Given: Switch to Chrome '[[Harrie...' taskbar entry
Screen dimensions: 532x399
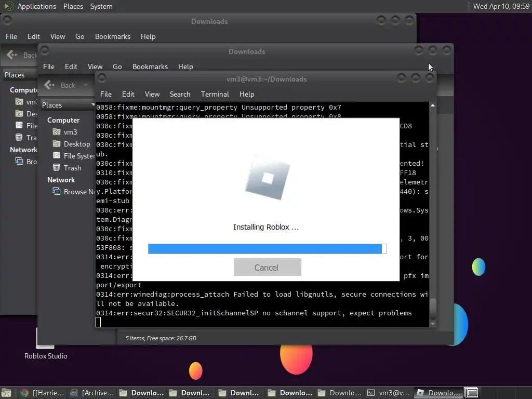Looking at the screenshot, I should tap(43, 393).
